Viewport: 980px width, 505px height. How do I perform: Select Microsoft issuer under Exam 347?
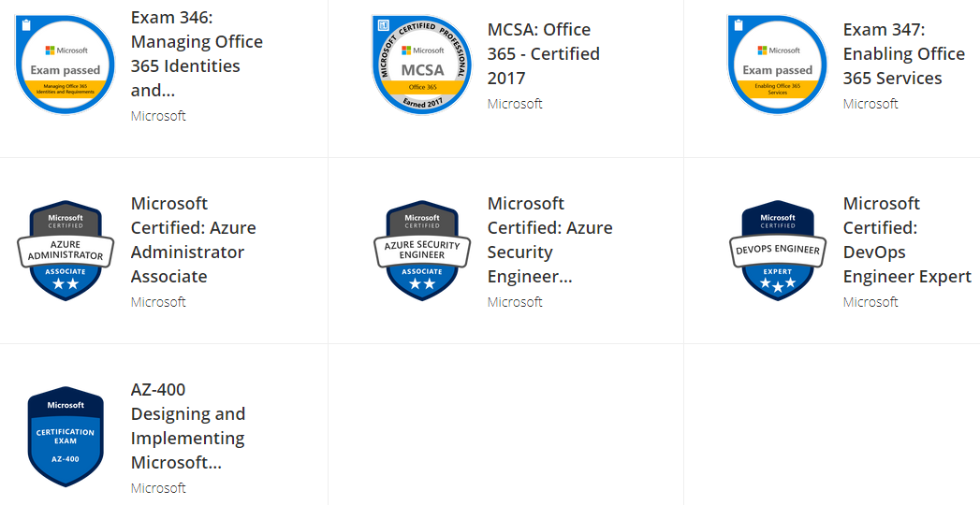[870, 104]
